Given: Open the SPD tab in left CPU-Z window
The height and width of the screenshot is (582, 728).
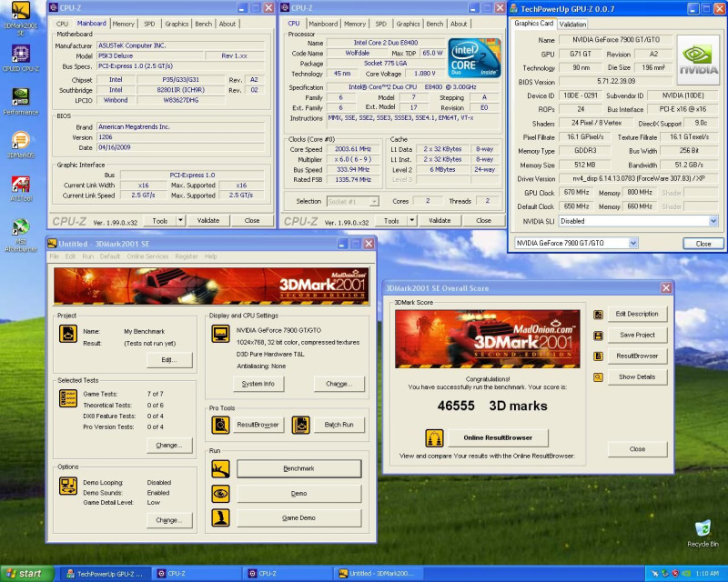Looking at the screenshot, I should point(149,24).
